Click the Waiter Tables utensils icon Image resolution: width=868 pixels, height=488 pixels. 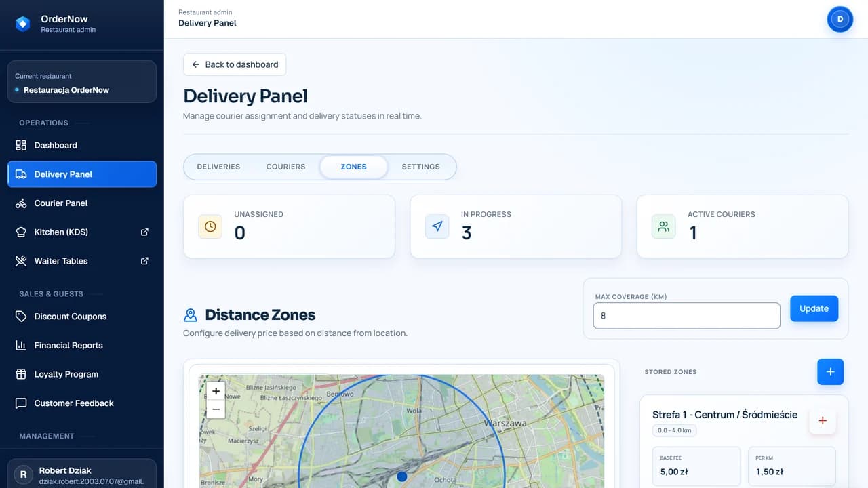(x=21, y=261)
